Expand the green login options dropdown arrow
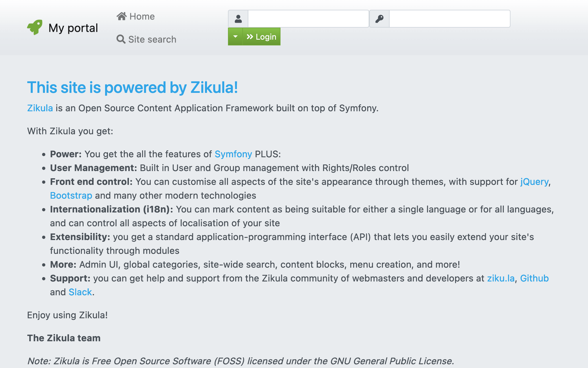Image resolution: width=588 pixels, height=368 pixels. (x=235, y=37)
